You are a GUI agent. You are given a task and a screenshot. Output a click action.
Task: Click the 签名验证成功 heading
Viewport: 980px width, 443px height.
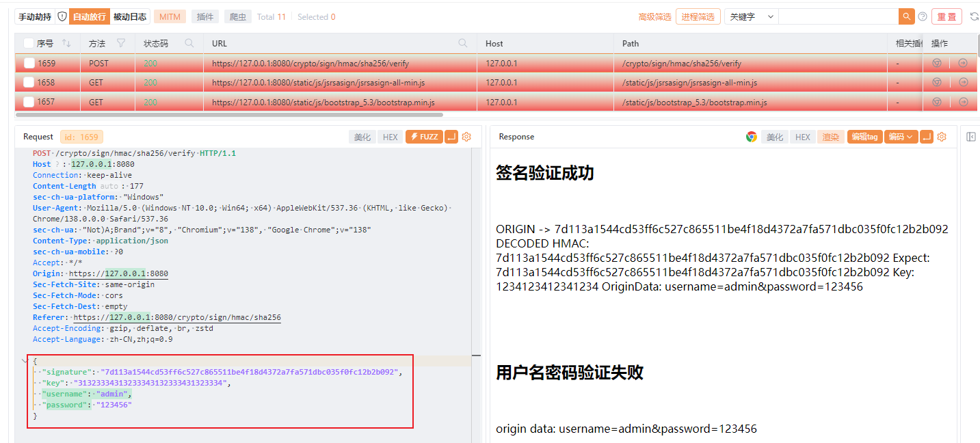coord(545,173)
